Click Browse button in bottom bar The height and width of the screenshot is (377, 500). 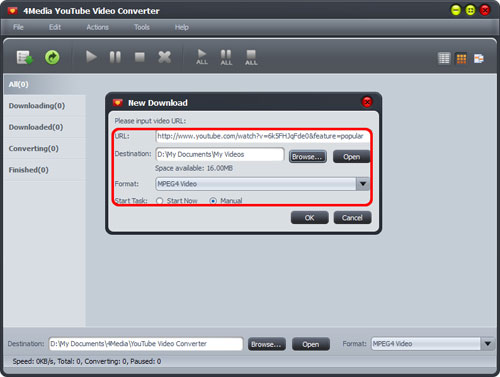pyautogui.click(x=267, y=344)
